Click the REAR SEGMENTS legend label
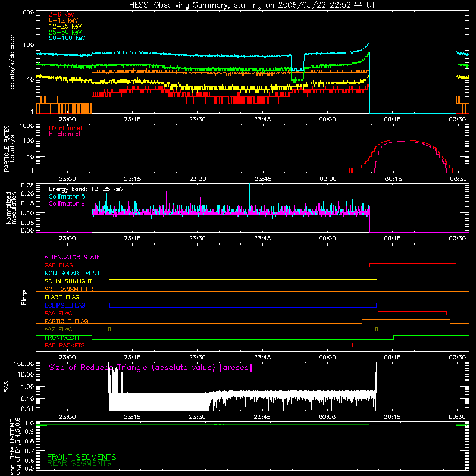 tap(79, 464)
